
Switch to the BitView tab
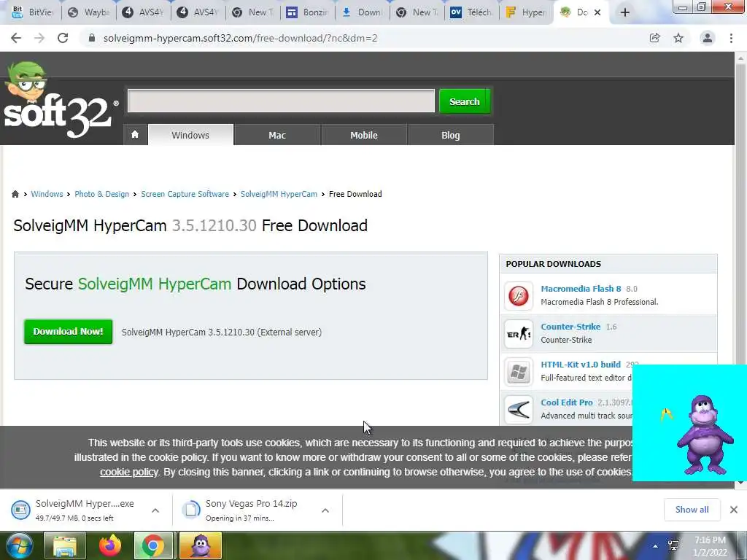[32, 12]
